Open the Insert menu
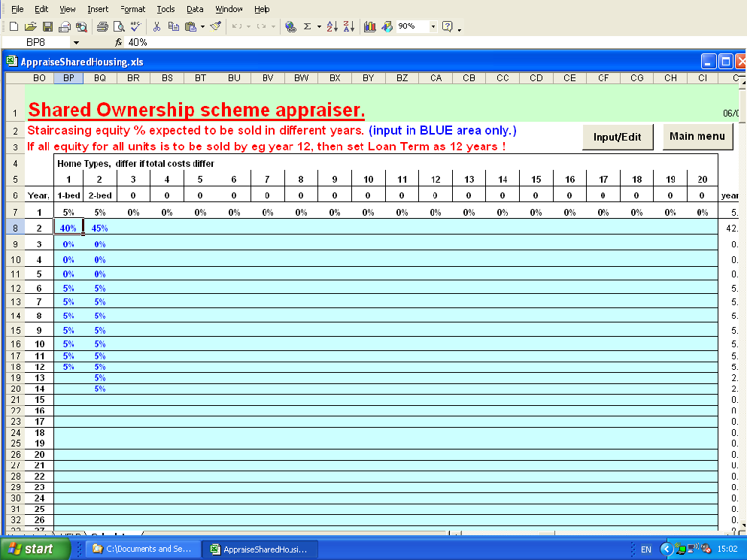Image resolution: width=747 pixels, height=560 pixels. click(98, 9)
